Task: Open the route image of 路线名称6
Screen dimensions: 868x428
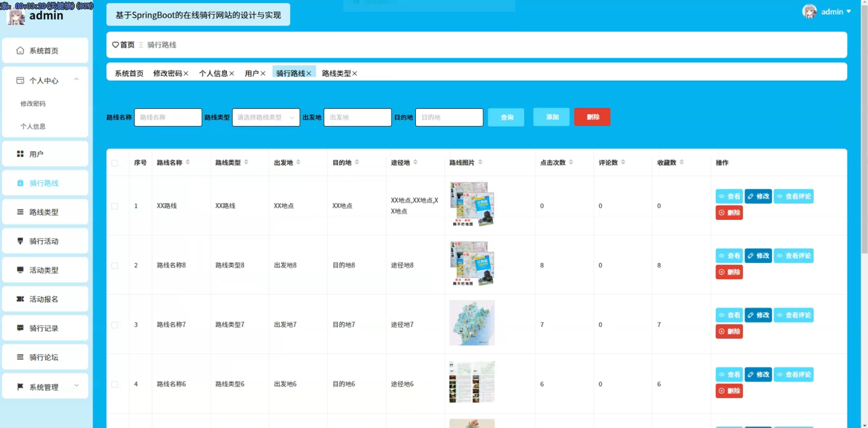Action: tap(472, 382)
